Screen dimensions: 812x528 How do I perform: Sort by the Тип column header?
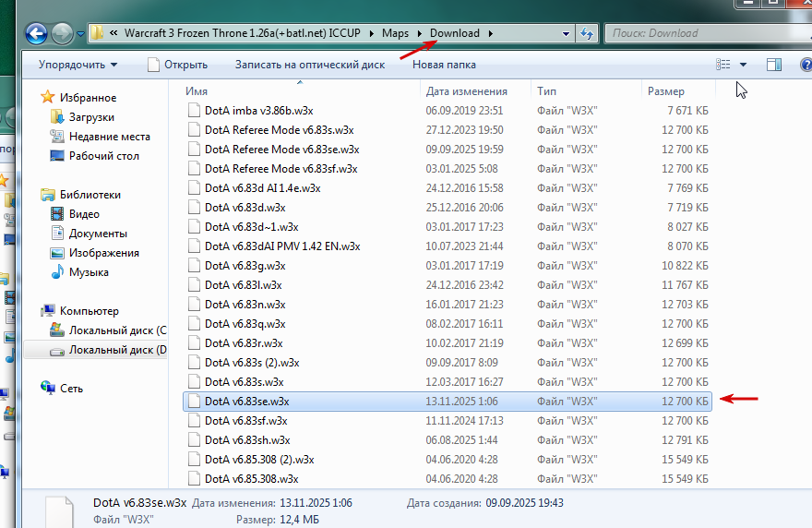pyautogui.click(x=586, y=91)
